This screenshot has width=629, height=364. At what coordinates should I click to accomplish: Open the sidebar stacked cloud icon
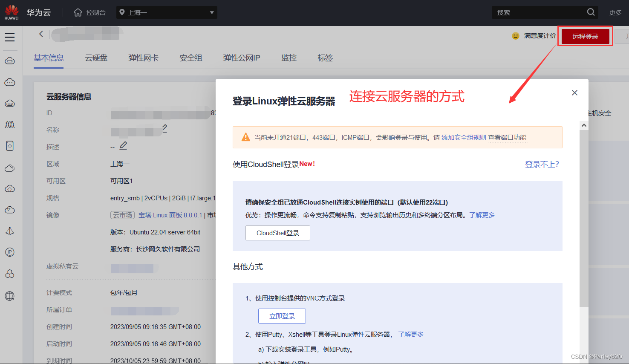pyautogui.click(x=10, y=168)
